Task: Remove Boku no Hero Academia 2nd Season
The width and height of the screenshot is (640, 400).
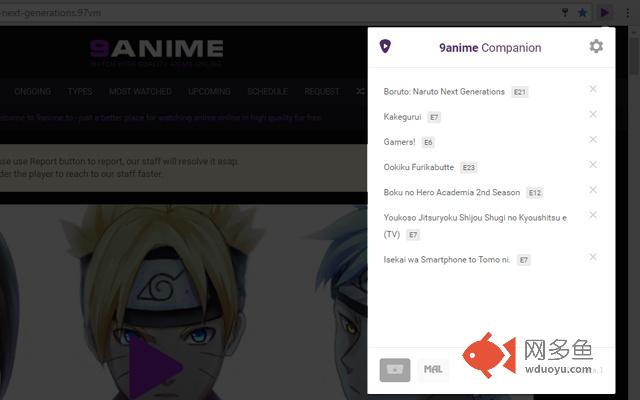Action: (x=593, y=190)
